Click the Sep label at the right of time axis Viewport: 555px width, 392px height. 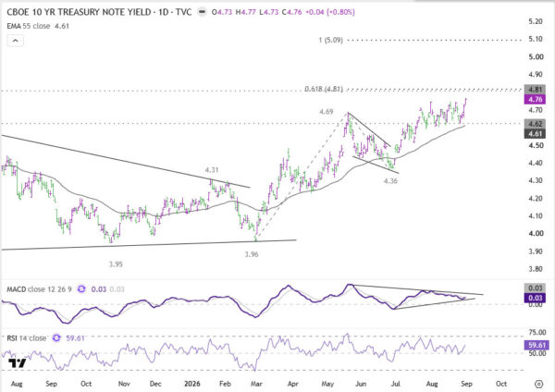pyautogui.click(x=466, y=384)
